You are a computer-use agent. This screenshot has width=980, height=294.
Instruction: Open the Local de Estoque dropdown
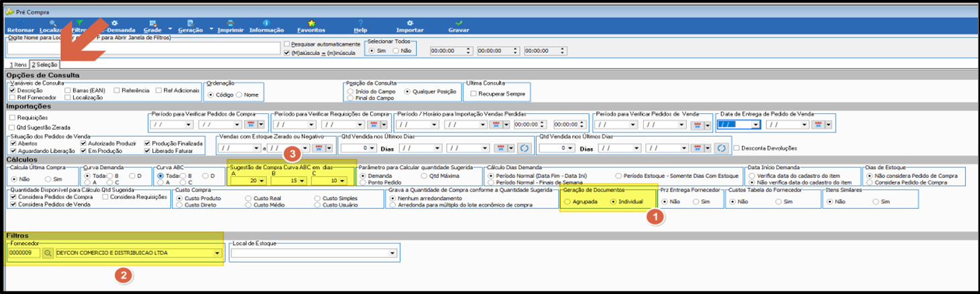(393, 253)
